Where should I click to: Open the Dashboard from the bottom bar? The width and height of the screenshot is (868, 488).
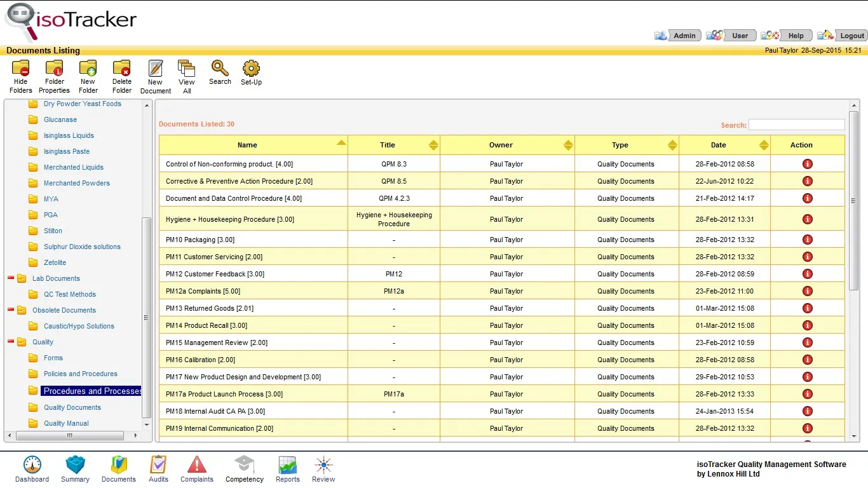coord(32,468)
